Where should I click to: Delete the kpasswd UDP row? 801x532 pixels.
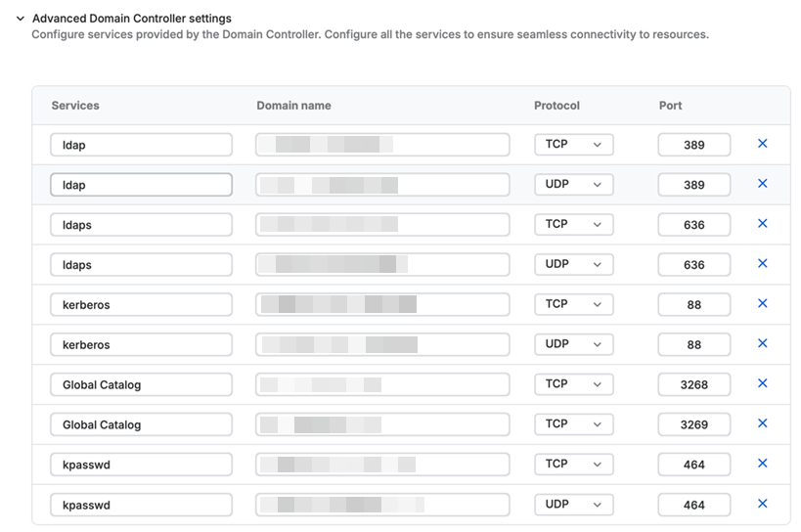(762, 504)
